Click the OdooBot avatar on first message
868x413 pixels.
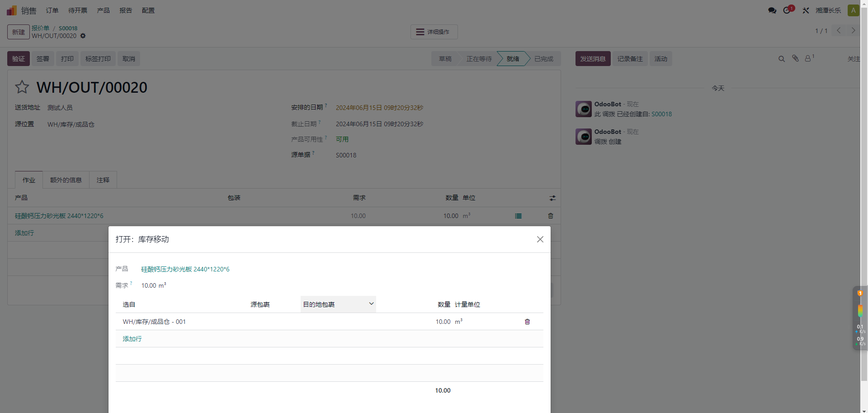click(x=584, y=109)
